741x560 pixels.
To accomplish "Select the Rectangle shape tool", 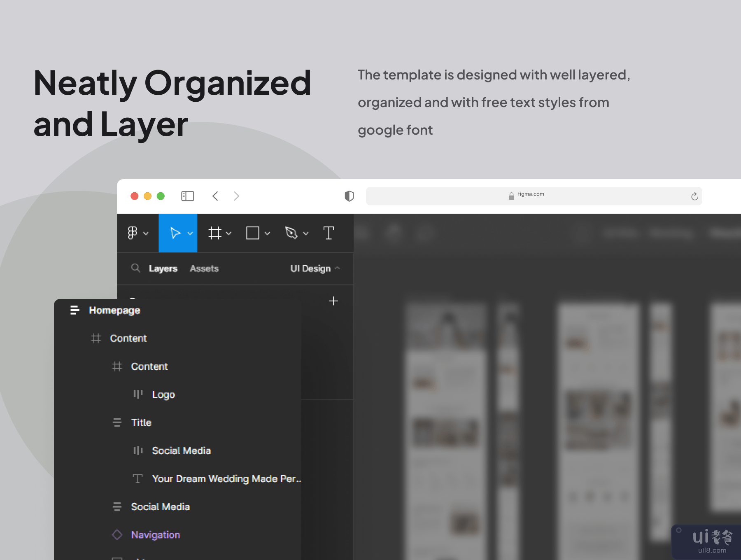I will [252, 233].
